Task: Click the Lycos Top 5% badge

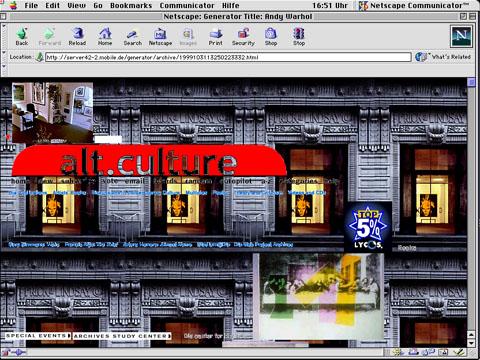Action: [x=368, y=227]
